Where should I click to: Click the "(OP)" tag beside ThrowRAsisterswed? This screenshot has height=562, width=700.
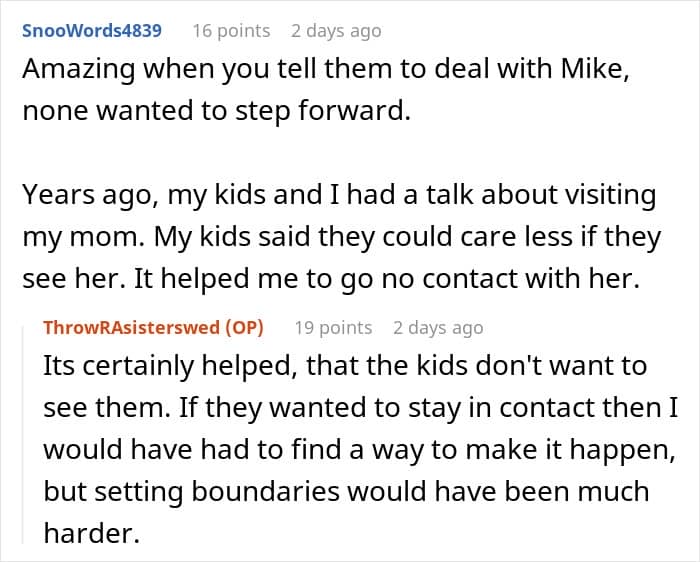(244, 328)
